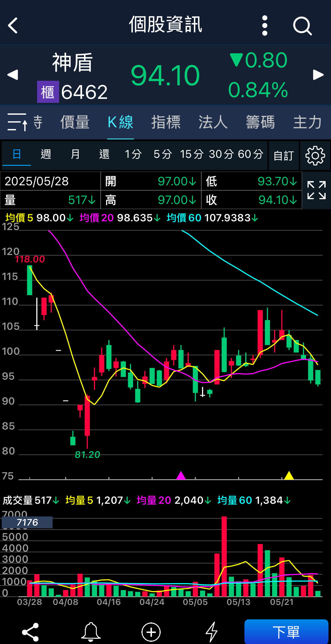Viewport: 331px width, 644px height.
Task: Switch to 籌碼 tab
Action: click(260, 122)
